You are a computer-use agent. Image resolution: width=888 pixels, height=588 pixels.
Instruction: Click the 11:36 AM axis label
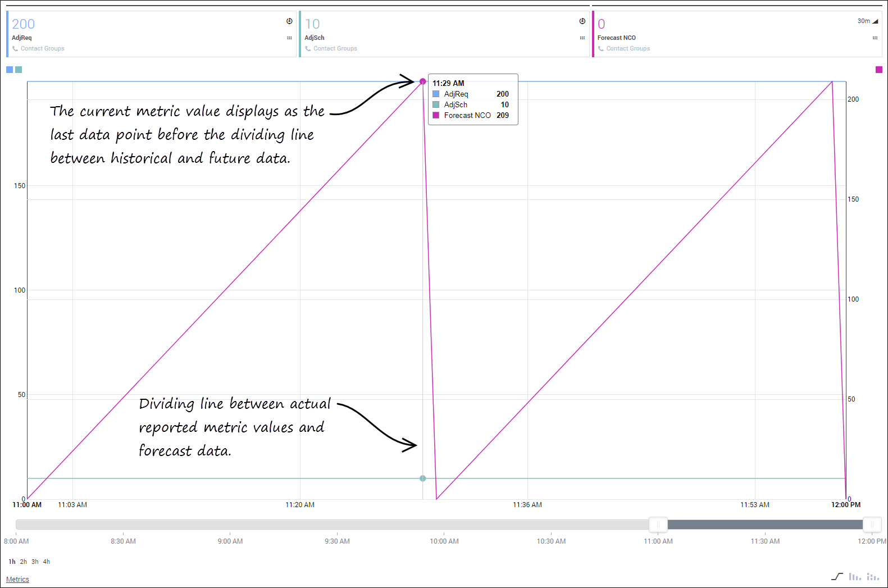tap(527, 505)
